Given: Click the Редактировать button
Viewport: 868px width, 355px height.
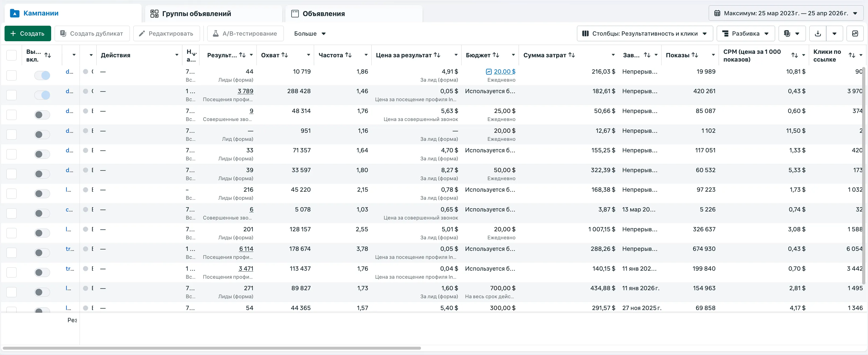Looking at the screenshot, I should [x=167, y=33].
